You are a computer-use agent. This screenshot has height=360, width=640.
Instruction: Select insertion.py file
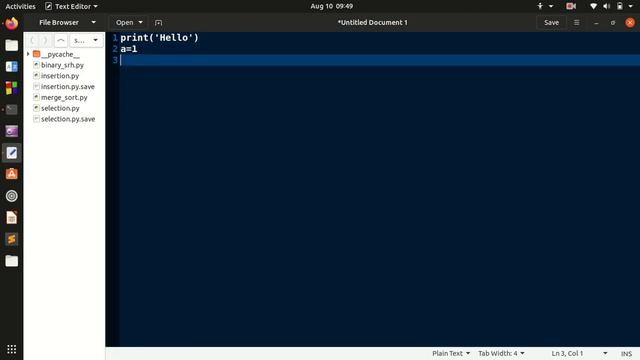click(x=60, y=76)
